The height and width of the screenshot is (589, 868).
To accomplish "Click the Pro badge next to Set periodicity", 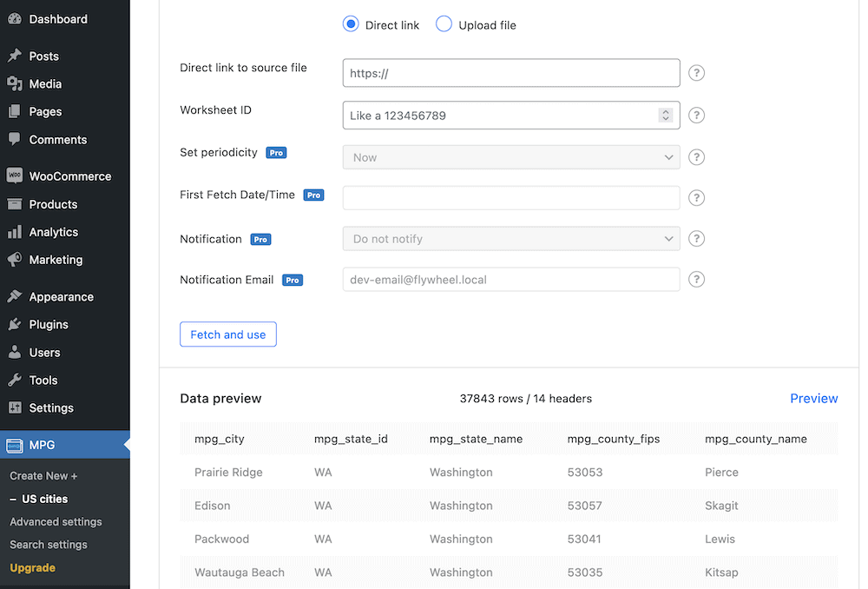I will pos(276,152).
